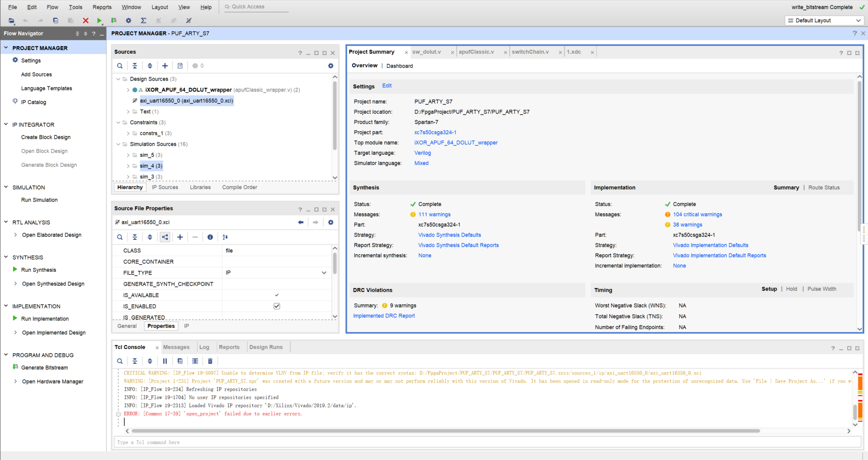The height and width of the screenshot is (460, 868).
Task: Click the property info icon
Action: [210, 237]
